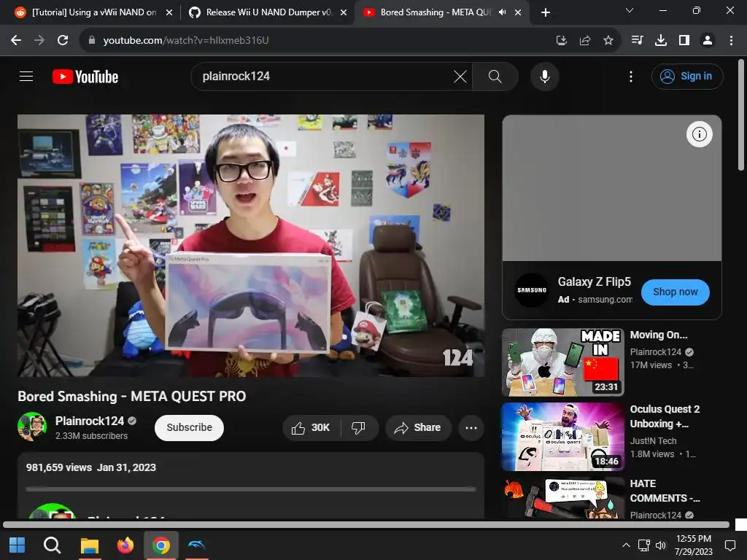Open more actions ellipsis below video

(471, 427)
